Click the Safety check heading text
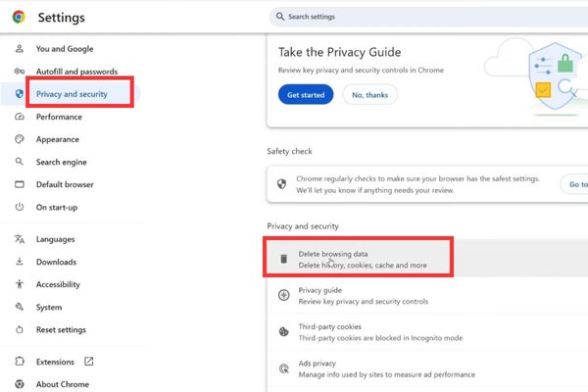The height and width of the screenshot is (392, 588). pos(289,151)
